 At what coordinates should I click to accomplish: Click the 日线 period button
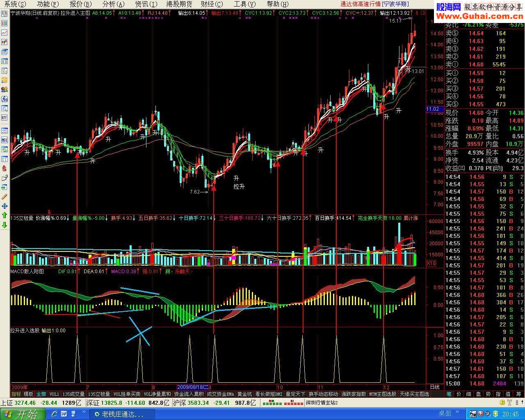pos(434,387)
